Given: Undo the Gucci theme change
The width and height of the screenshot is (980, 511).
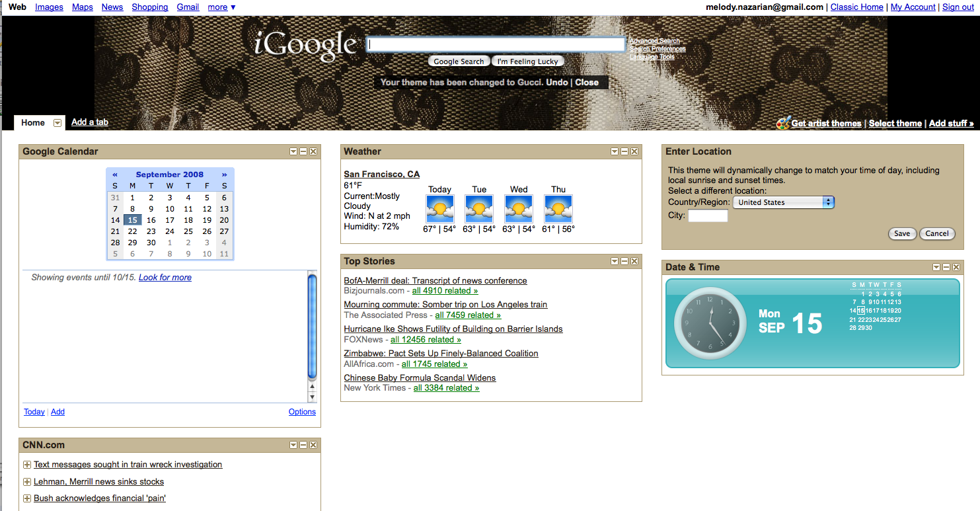Looking at the screenshot, I should [557, 83].
